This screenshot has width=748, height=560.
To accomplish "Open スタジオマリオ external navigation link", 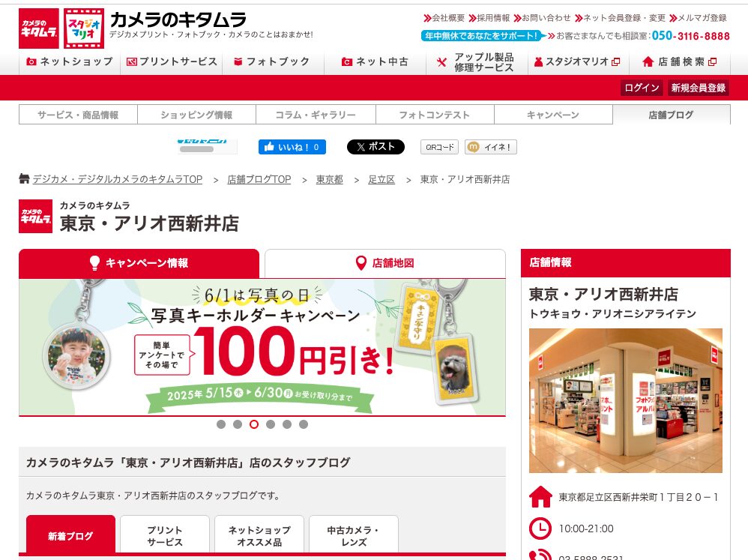I will 579,61.
